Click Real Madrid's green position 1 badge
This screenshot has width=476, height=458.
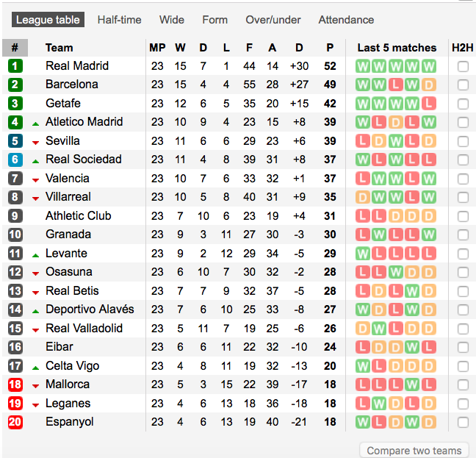coord(15,66)
